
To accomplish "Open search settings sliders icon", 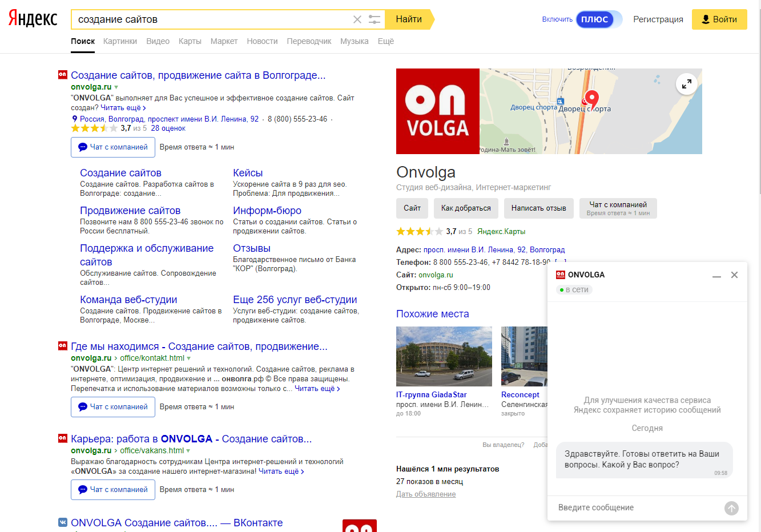I will [x=375, y=19].
